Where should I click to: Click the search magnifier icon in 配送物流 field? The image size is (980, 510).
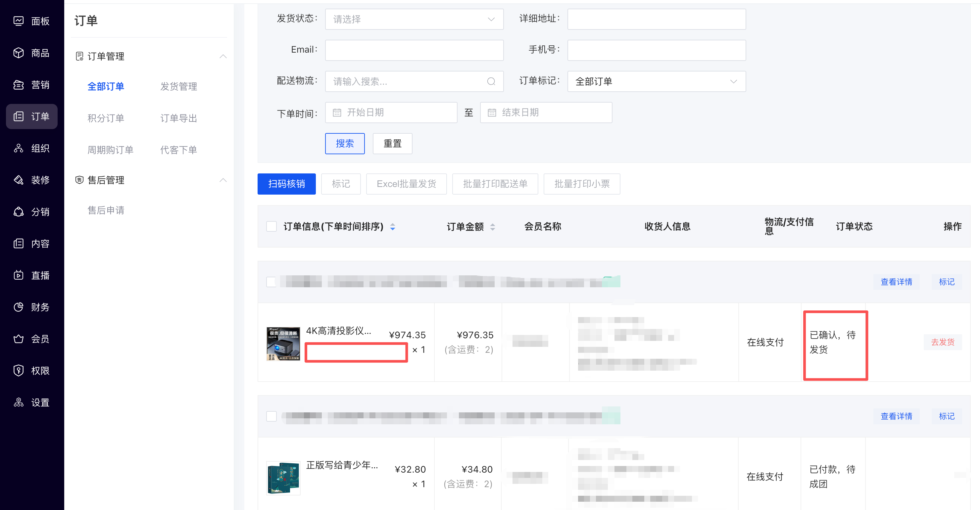[491, 81]
